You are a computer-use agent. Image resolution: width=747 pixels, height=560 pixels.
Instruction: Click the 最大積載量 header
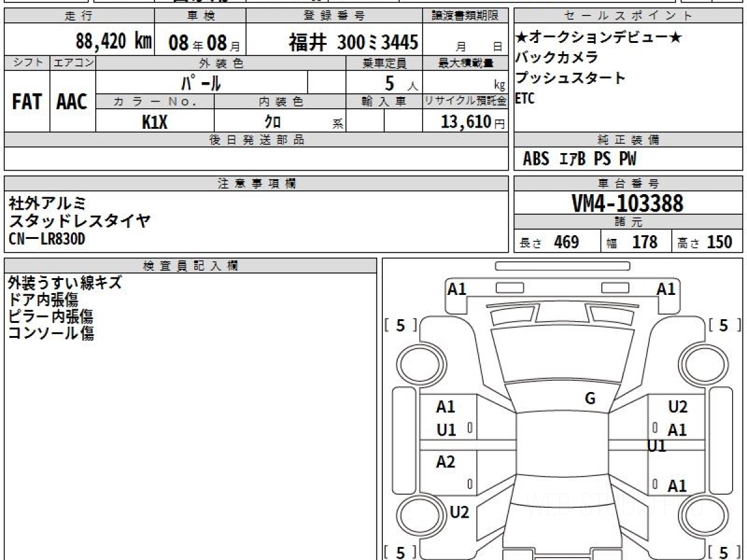coord(466,63)
